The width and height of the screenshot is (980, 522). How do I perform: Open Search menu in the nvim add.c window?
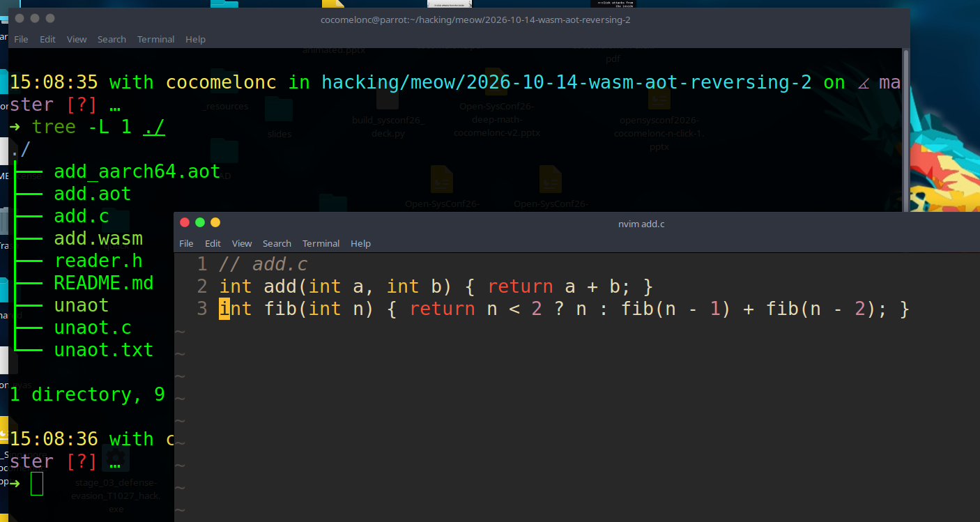tap(277, 243)
